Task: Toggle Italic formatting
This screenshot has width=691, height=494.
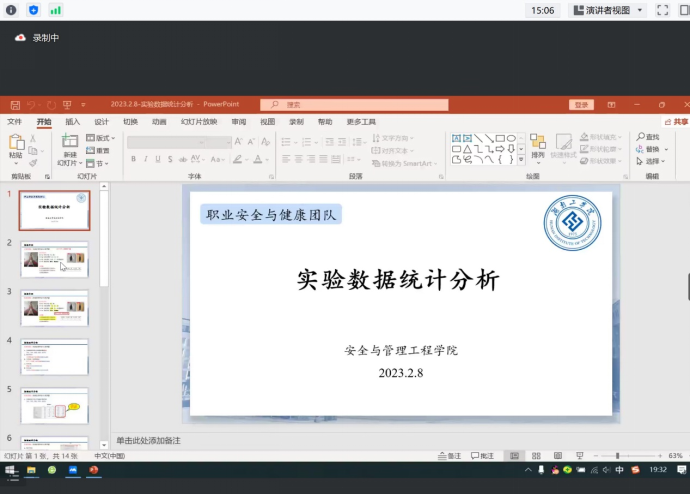Action: [x=145, y=159]
